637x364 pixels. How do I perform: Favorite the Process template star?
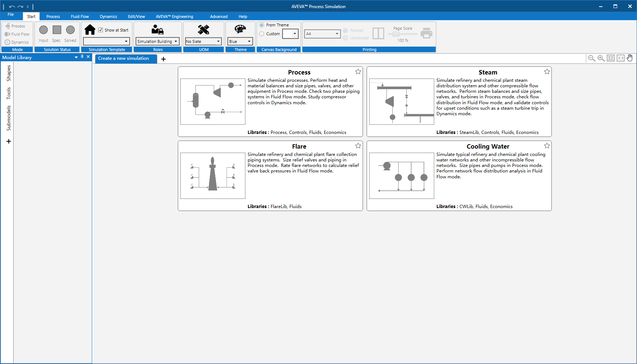click(x=358, y=72)
